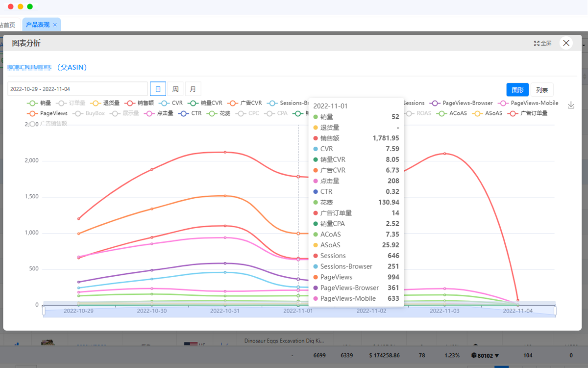Click the macOS yellow minimize window button

pos(20,7)
